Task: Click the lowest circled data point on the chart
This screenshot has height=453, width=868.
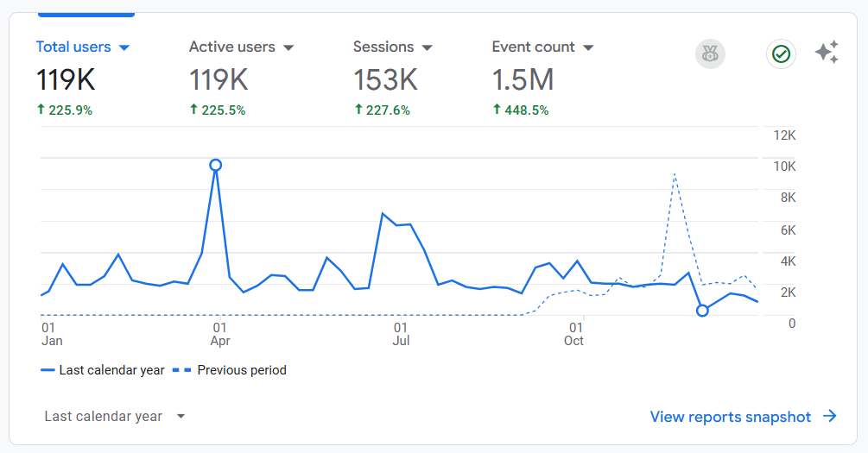Action: [702, 311]
